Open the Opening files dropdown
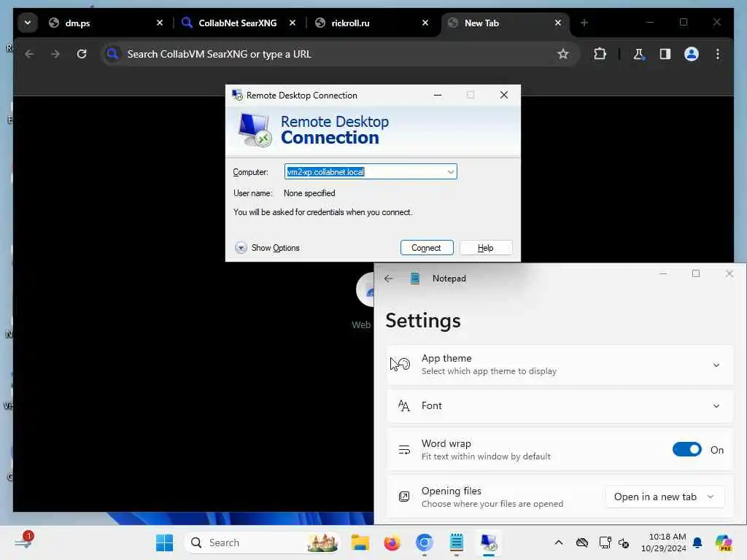Screen dimensions: 747x560 [665, 497]
